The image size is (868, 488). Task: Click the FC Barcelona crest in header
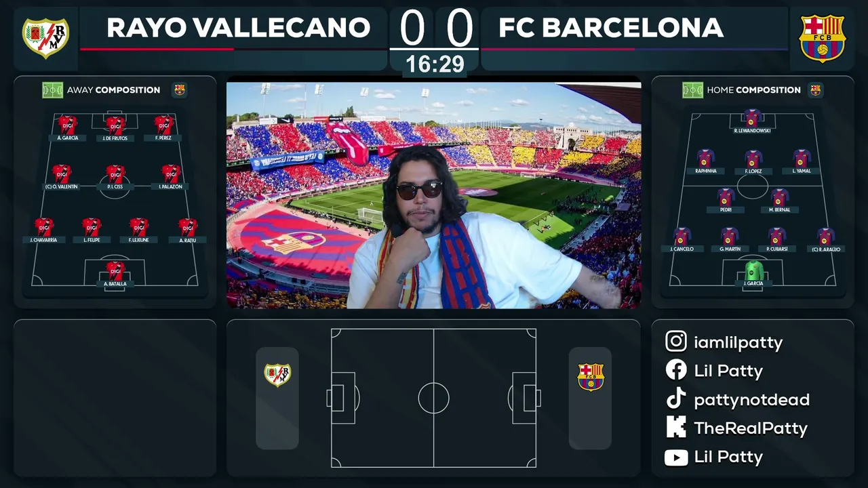click(x=822, y=39)
